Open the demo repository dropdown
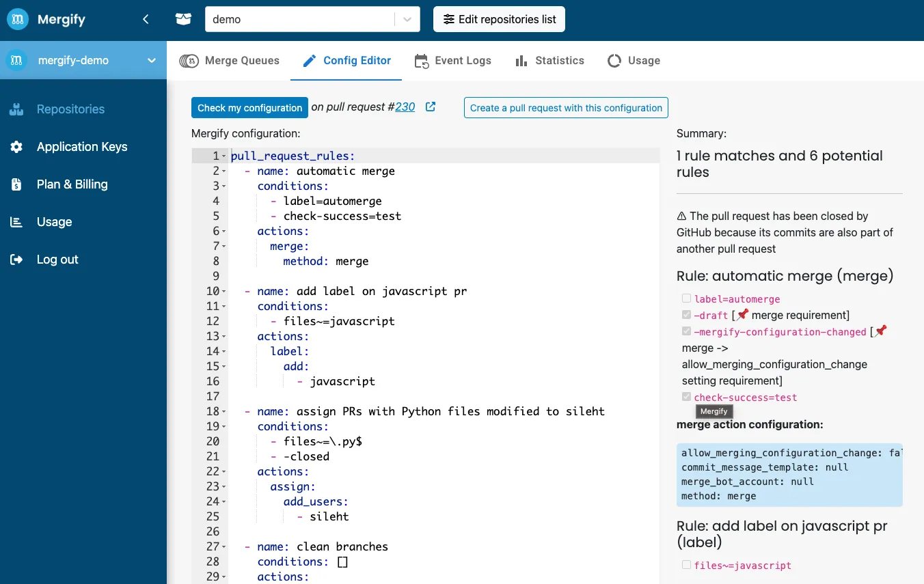Screen dimensions: 924x584 coord(407,19)
